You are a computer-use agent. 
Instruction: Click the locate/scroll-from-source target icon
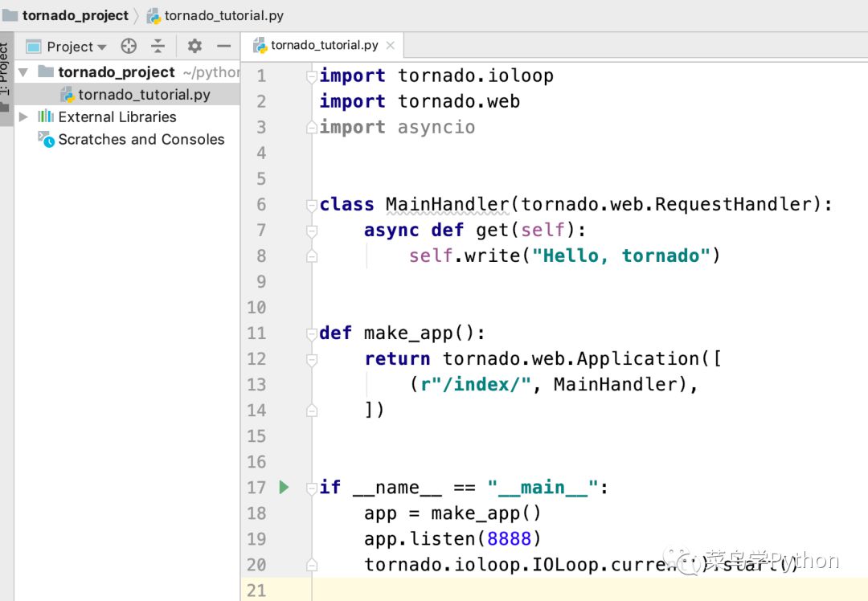click(x=129, y=47)
